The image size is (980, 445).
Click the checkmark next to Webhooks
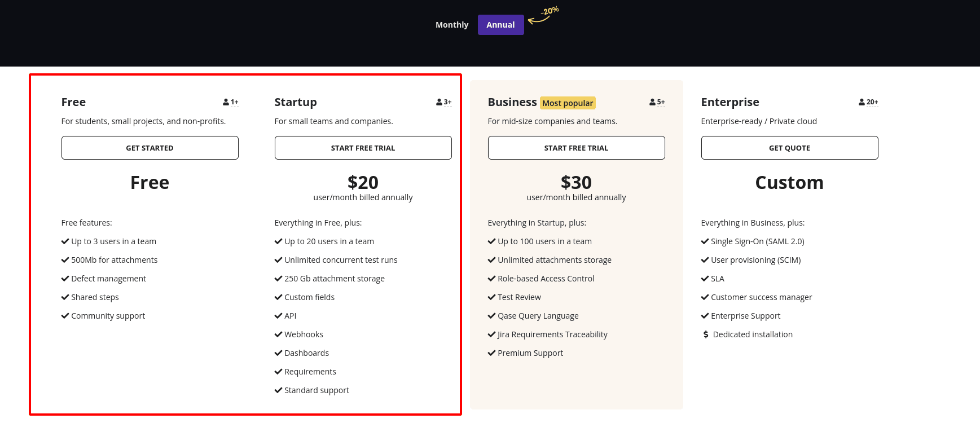[278, 334]
